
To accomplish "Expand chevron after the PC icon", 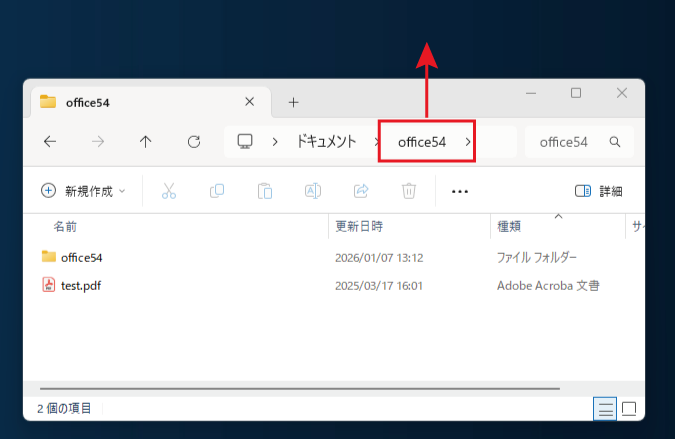I will (x=275, y=142).
